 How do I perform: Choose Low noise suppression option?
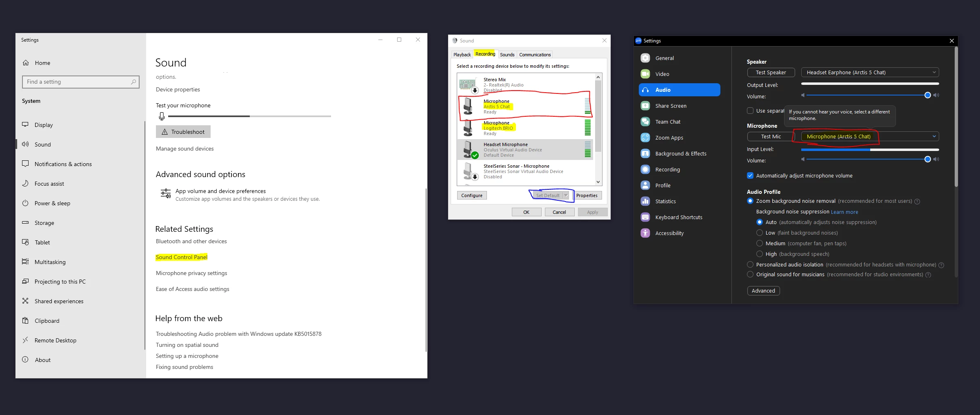pyautogui.click(x=760, y=233)
